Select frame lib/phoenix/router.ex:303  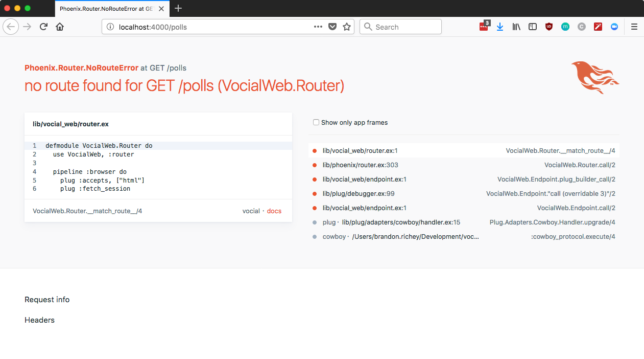pyautogui.click(x=464, y=165)
